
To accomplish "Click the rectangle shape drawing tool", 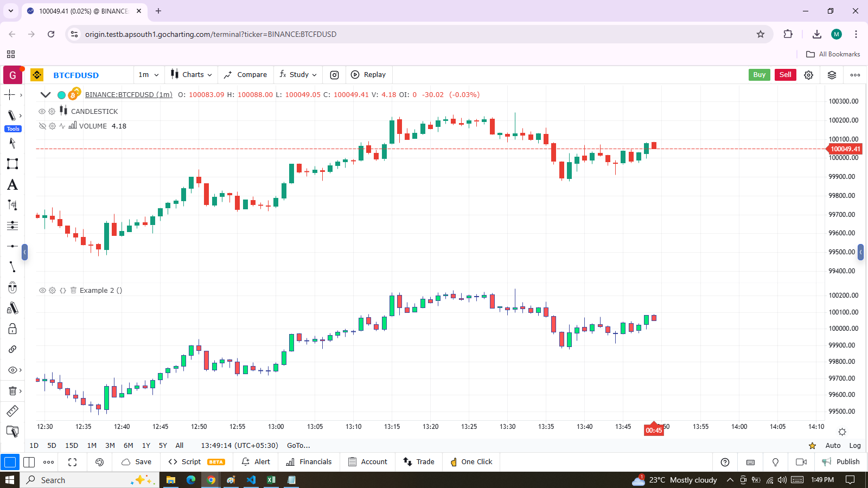I will [12, 164].
